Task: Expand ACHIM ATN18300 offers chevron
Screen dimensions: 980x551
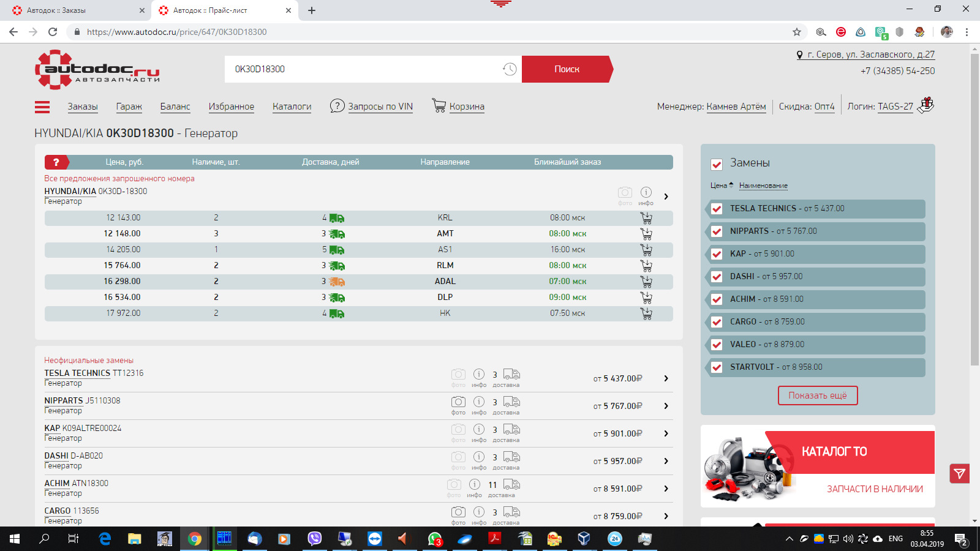Action: pyautogui.click(x=666, y=489)
